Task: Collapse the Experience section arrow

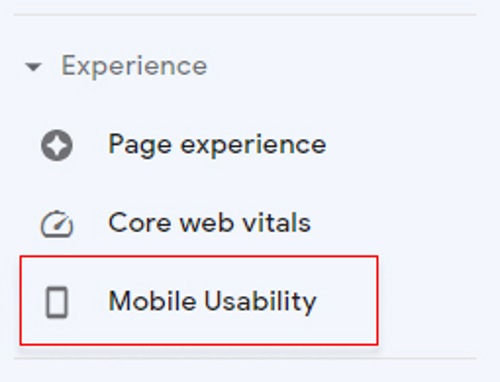Action: pyautogui.click(x=33, y=67)
